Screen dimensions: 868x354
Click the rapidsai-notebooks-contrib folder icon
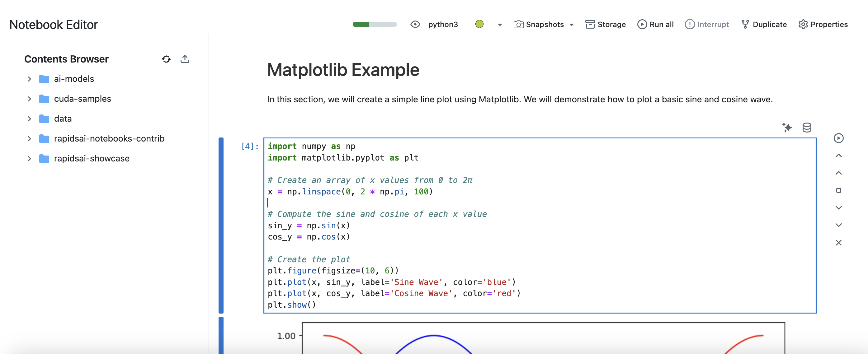44,138
